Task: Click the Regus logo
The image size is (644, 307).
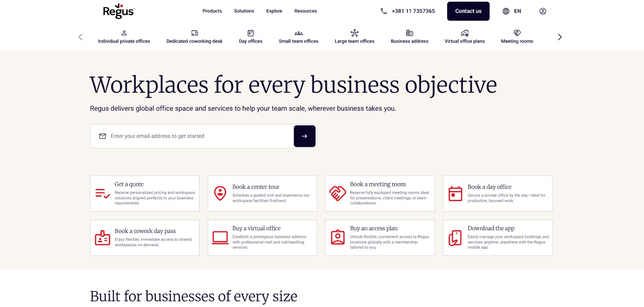Action: point(119,11)
